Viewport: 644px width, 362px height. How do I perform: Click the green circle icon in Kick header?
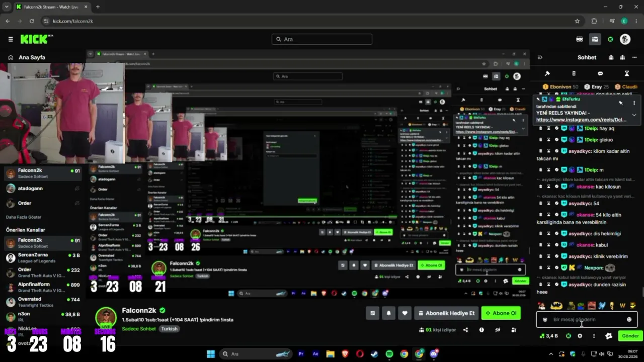610,39
